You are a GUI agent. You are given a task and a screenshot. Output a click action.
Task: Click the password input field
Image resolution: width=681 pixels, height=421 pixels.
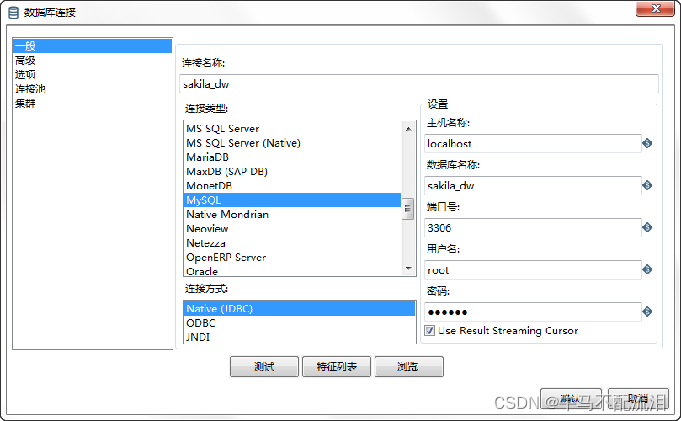click(532, 312)
